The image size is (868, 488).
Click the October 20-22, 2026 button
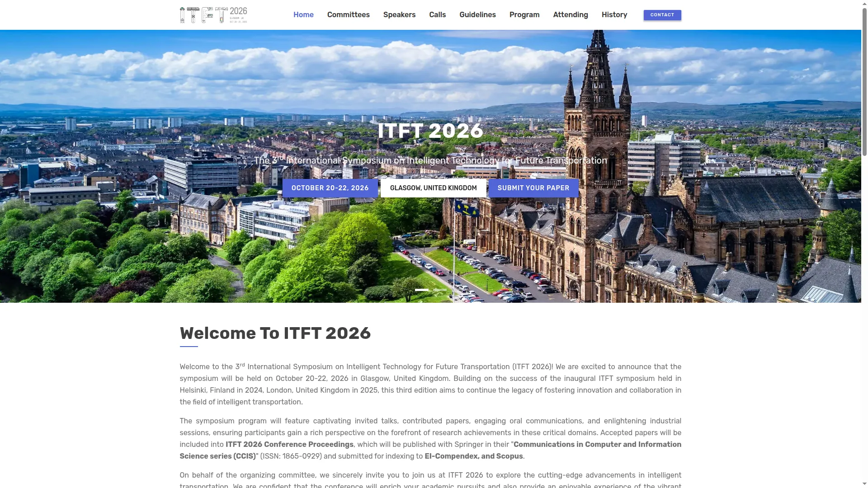[330, 188]
